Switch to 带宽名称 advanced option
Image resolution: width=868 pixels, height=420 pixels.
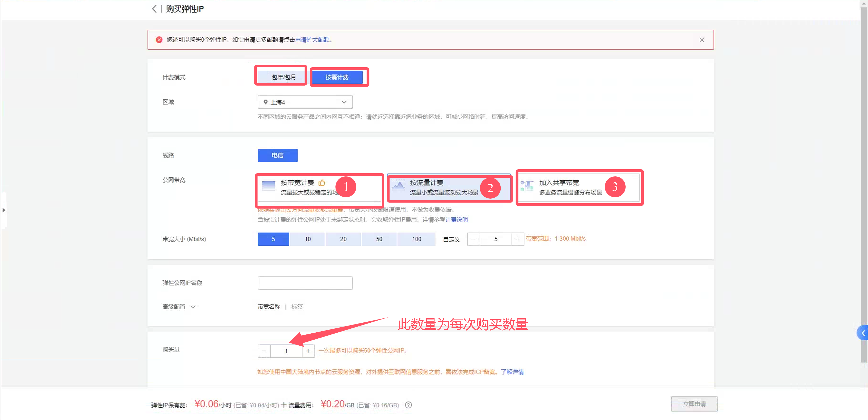[269, 307]
